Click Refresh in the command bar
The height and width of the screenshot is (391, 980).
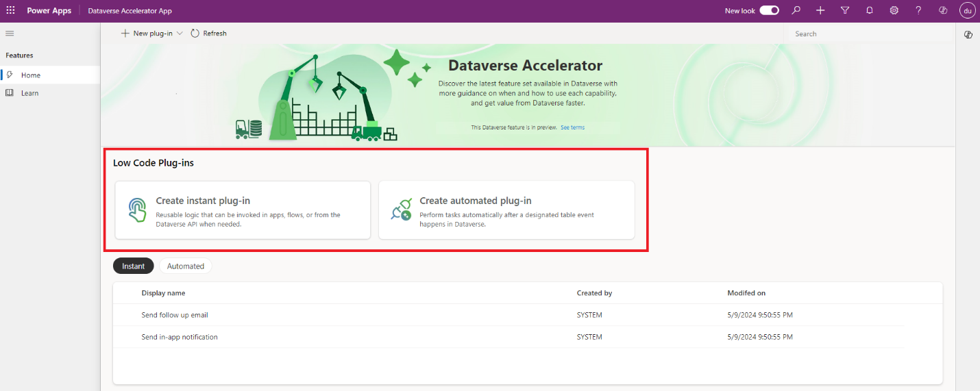(208, 33)
